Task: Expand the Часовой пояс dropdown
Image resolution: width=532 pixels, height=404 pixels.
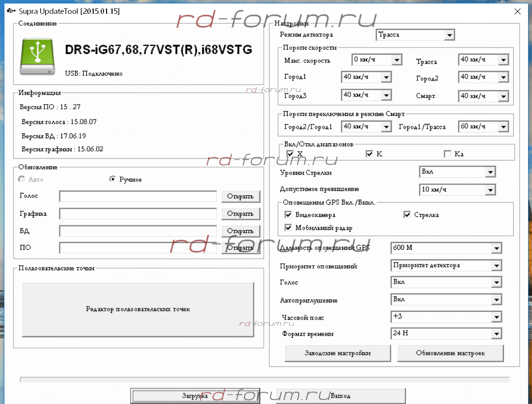Action: coord(446,317)
